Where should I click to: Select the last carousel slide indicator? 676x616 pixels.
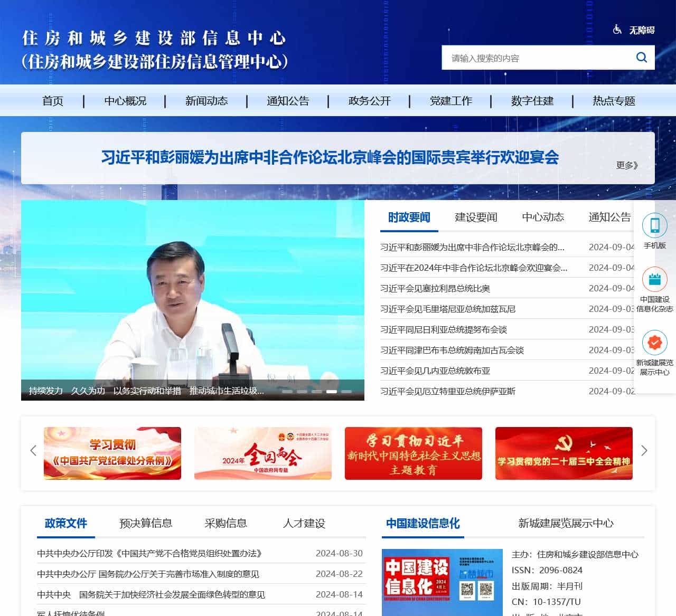pyautogui.click(x=346, y=392)
